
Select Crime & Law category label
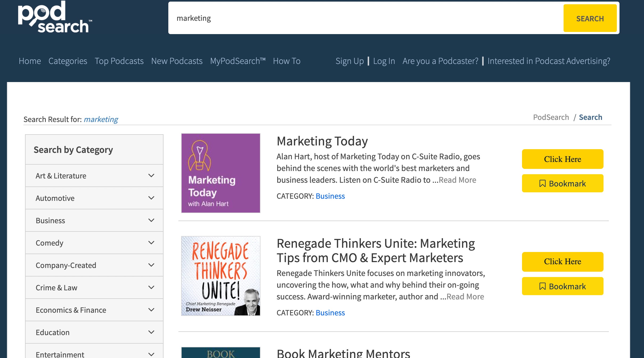tap(56, 288)
